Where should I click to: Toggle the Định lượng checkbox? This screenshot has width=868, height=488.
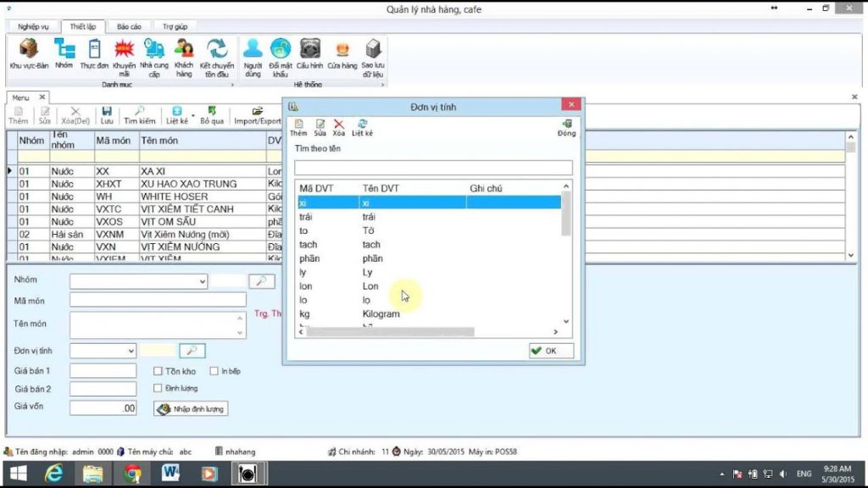click(x=158, y=388)
